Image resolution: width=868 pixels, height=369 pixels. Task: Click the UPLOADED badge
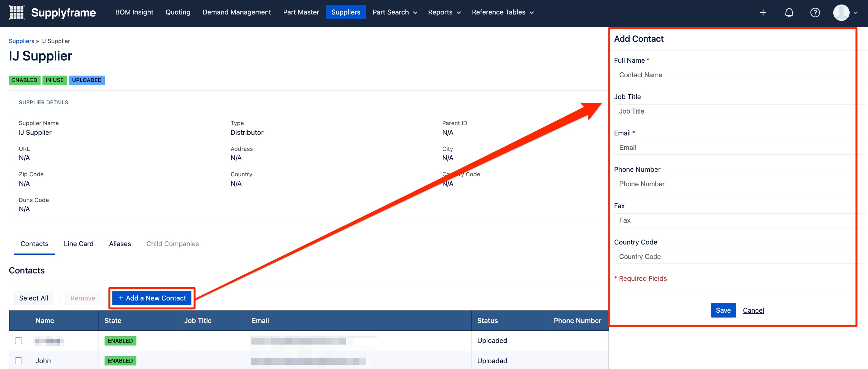pyautogui.click(x=87, y=80)
